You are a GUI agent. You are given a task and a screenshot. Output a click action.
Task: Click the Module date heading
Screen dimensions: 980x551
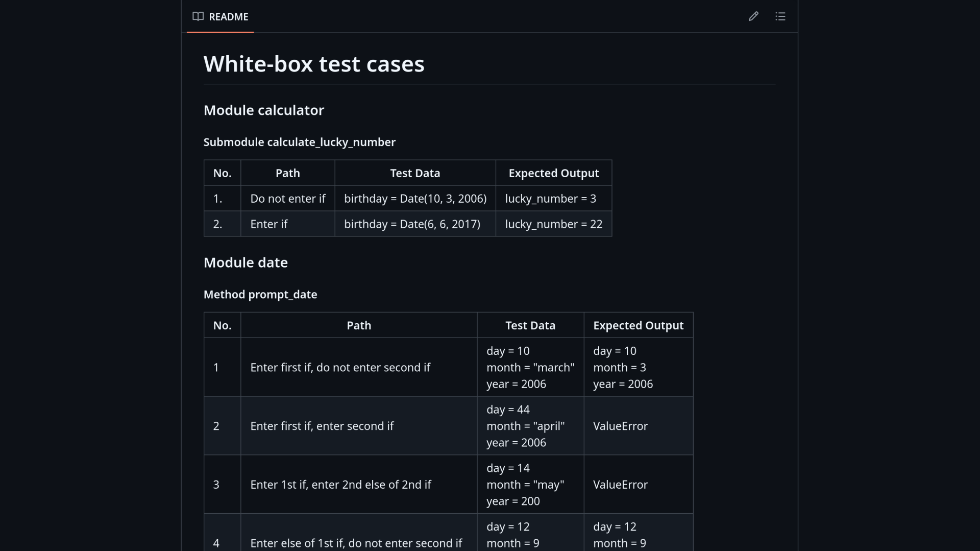pyautogui.click(x=246, y=262)
